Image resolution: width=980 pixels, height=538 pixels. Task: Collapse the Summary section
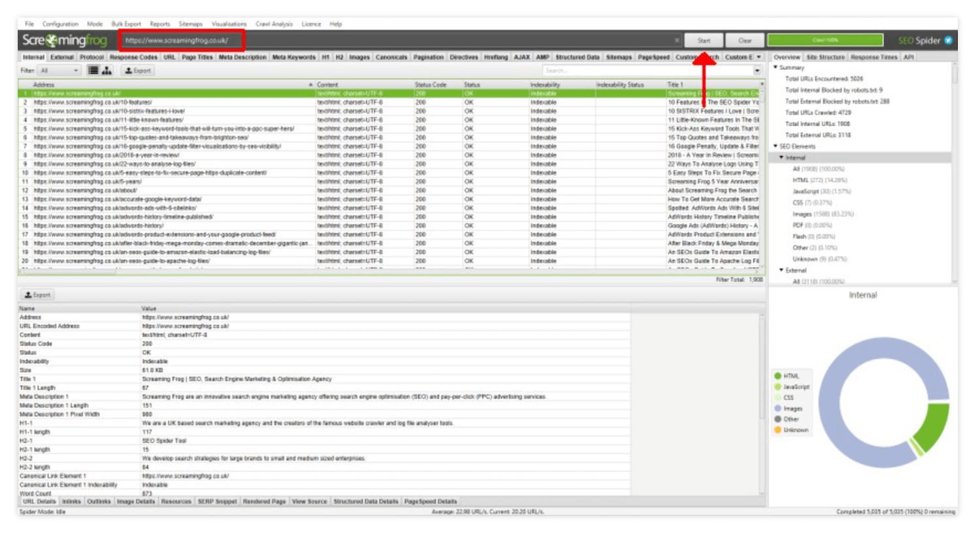(x=776, y=67)
